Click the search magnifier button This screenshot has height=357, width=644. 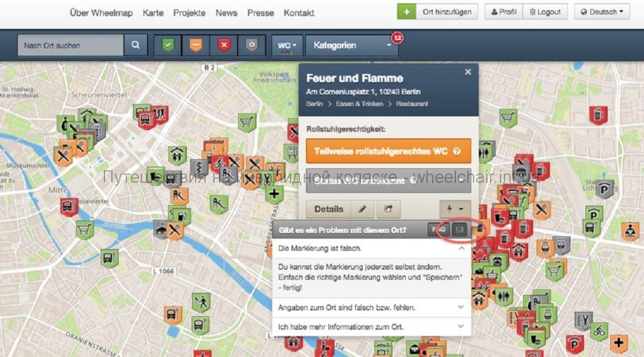point(135,45)
